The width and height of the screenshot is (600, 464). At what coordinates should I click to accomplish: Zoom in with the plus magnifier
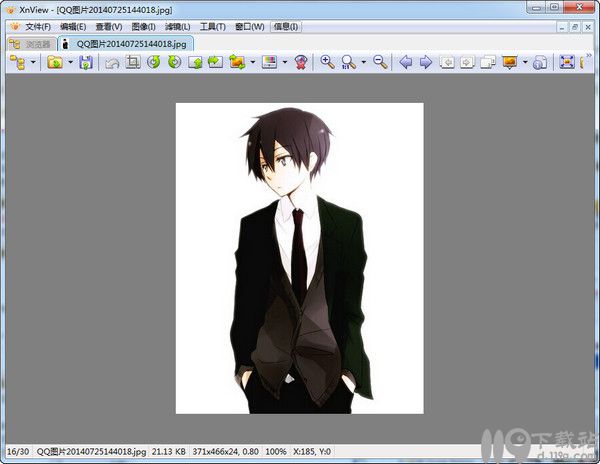(327, 62)
